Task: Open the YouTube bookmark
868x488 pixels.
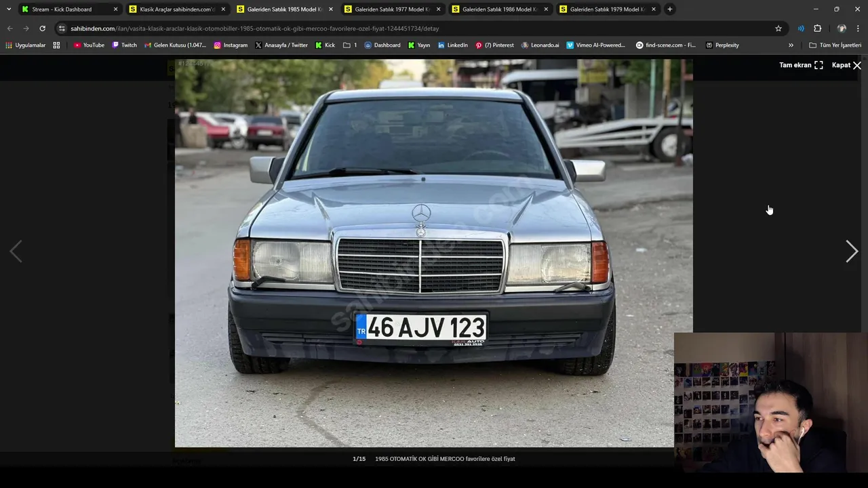Action: point(89,45)
